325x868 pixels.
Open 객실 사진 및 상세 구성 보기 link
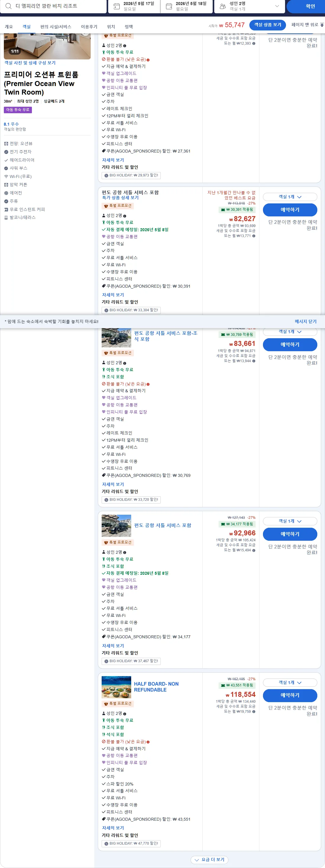pos(30,63)
